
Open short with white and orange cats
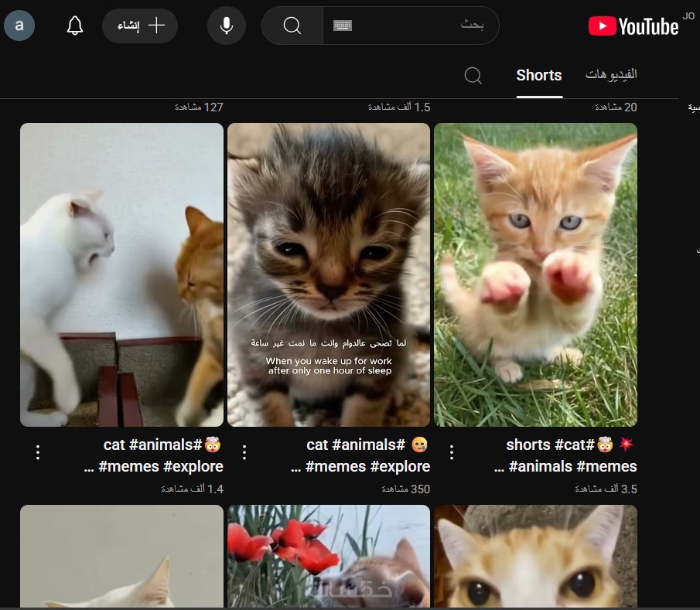(x=122, y=275)
